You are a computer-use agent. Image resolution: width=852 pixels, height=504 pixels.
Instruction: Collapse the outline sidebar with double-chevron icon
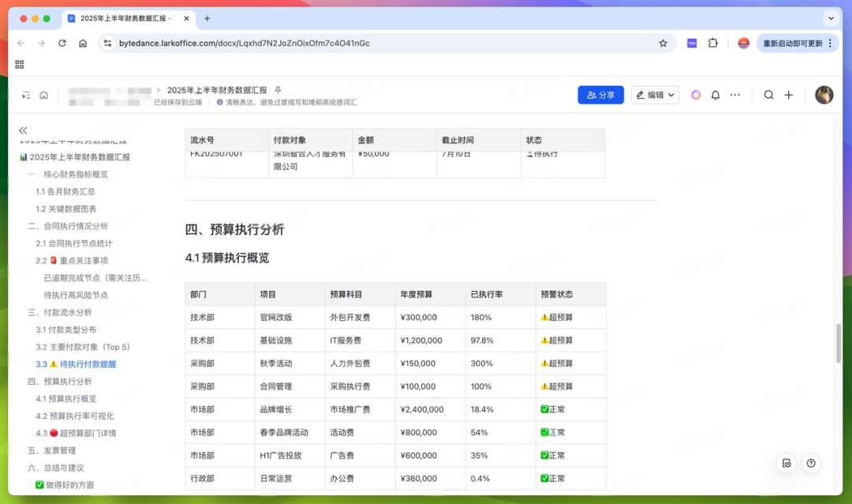[23, 130]
